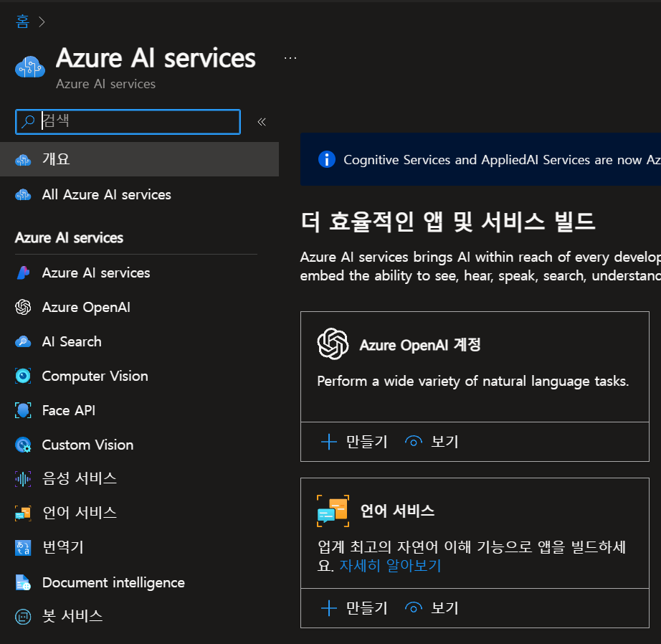The width and height of the screenshot is (661, 644).
Task: Click 보기 in Azure OpenAI 계정 card
Action: tap(444, 442)
